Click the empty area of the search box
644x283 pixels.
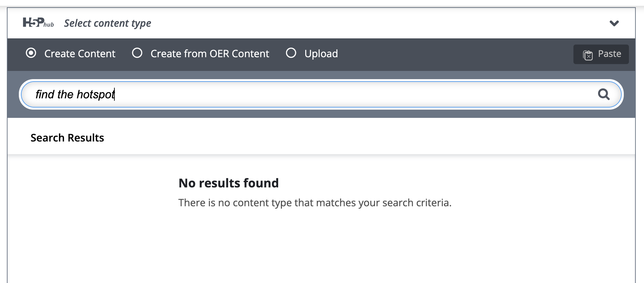[343, 94]
